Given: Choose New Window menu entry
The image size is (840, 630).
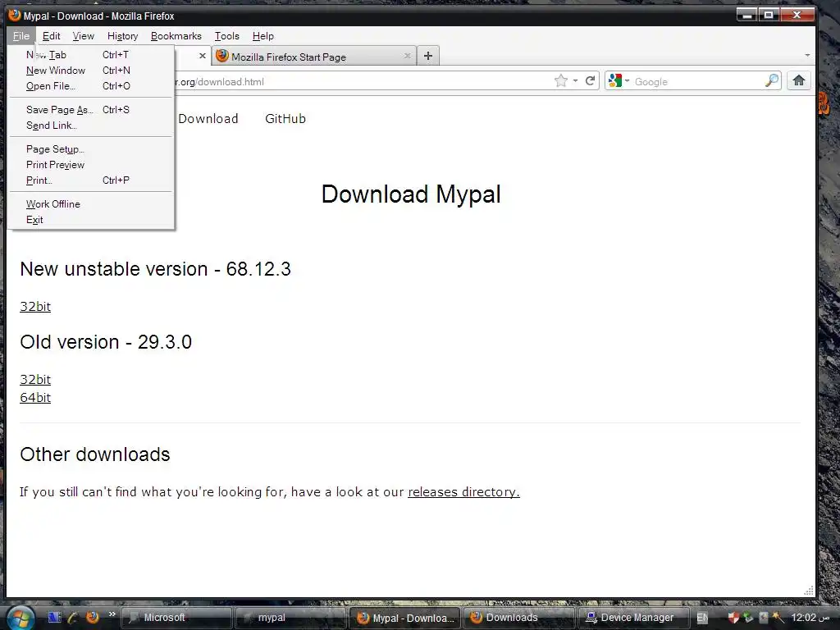Looking at the screenshot, I should click(x=92, y=71).
